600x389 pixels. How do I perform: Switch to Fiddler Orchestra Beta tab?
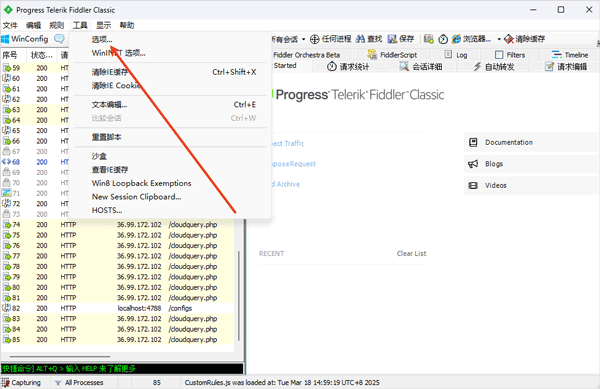pyautogui.click(x=307, y=55)
